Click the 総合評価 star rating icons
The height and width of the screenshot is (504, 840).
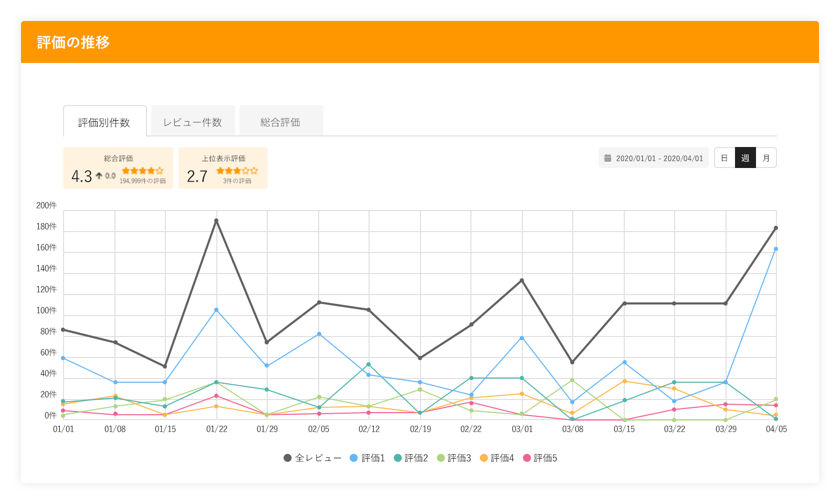click(142, 171)
